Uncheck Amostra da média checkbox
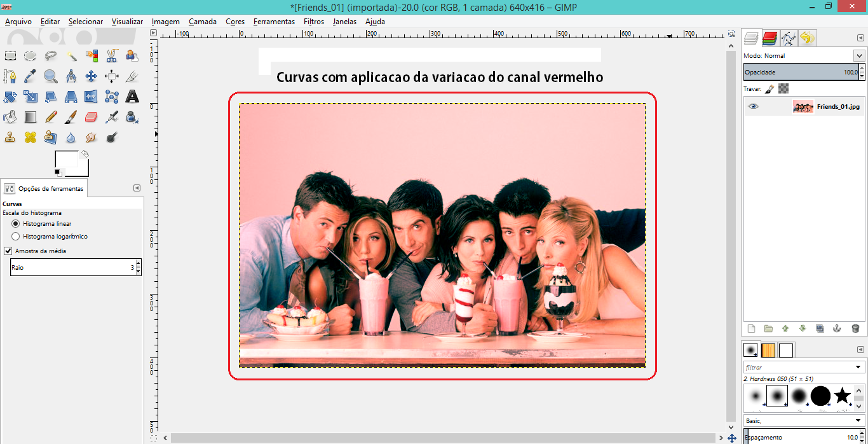Image resolution: width=868 pixels, height=444 pixels. coord(8,251)
